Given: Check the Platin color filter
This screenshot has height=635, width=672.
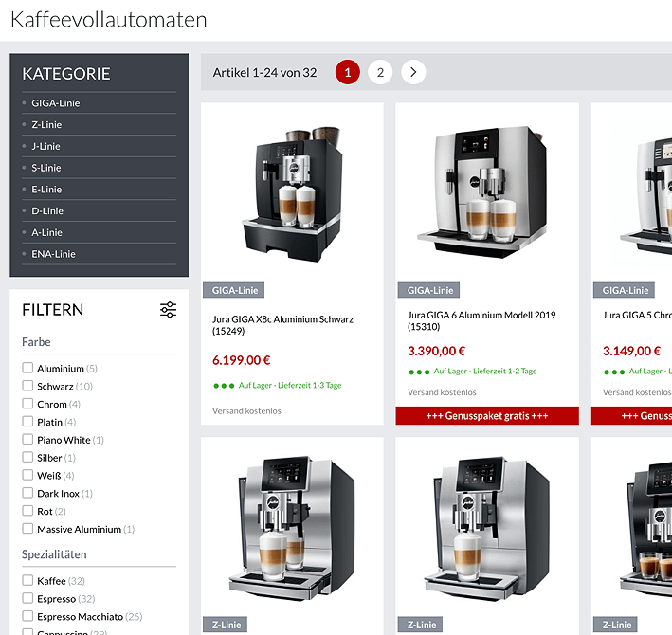Looking at the screenshot, I should [27, 422].
